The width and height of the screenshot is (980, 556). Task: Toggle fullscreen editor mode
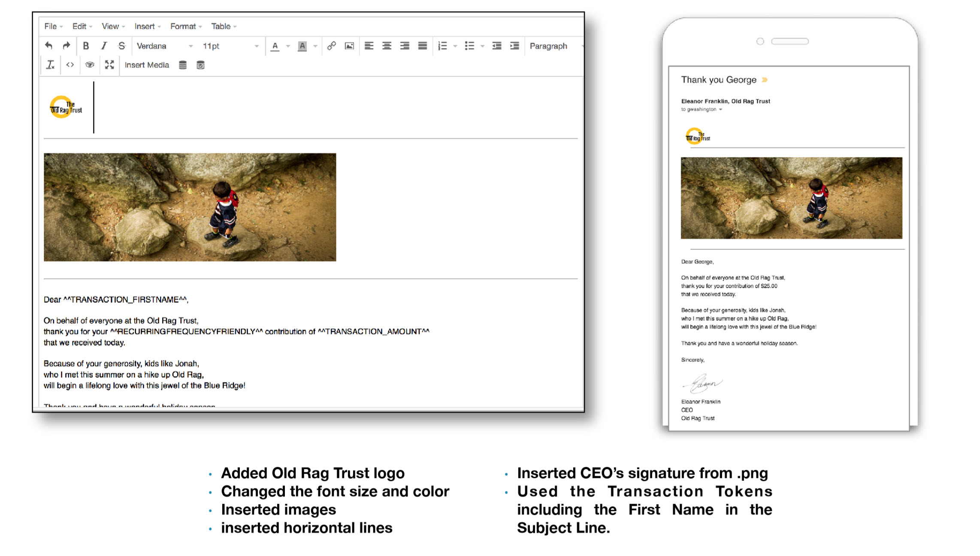[109, 65]
